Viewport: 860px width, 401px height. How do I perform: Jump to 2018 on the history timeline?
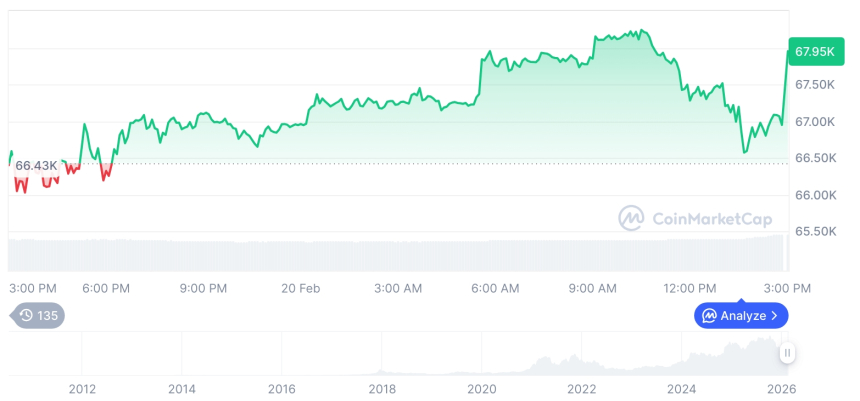click(382, 389)
